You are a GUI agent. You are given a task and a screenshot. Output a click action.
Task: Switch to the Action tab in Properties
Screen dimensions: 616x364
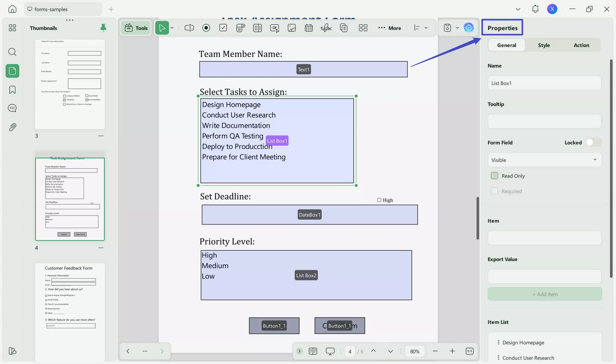(581, 45)
